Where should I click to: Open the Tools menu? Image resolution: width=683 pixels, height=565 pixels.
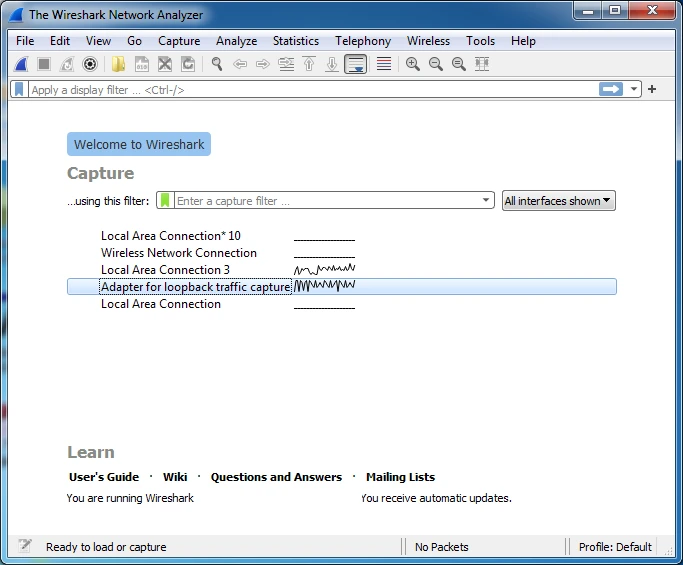pos(480,41)
